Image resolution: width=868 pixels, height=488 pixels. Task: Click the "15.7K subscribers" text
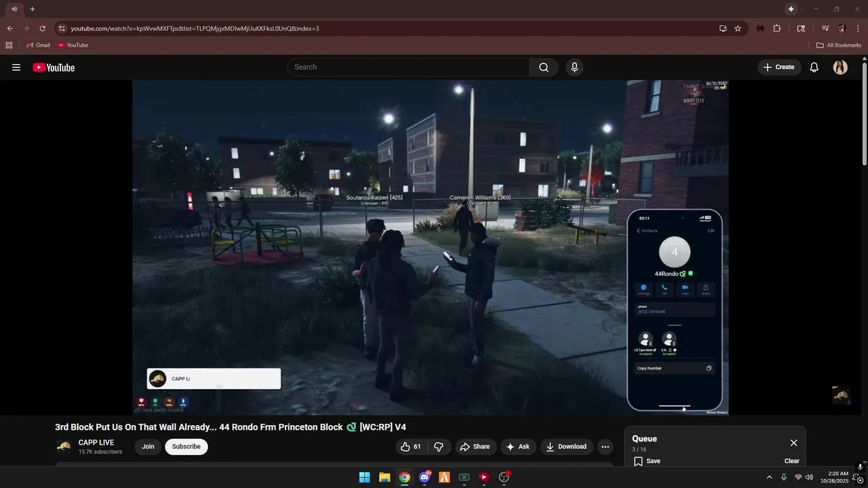(x=100, y=452)
